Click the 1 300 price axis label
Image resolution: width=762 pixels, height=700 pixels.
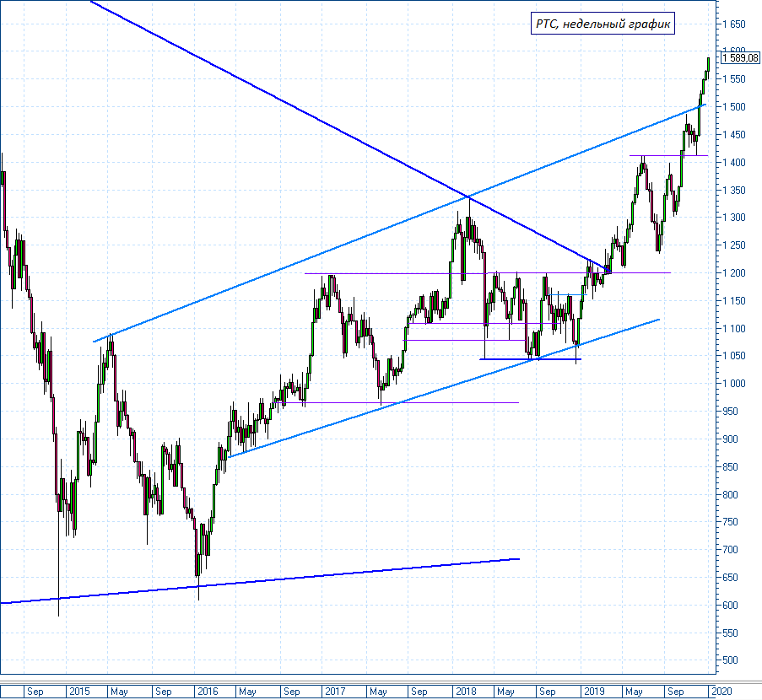(x=733, y=217)
